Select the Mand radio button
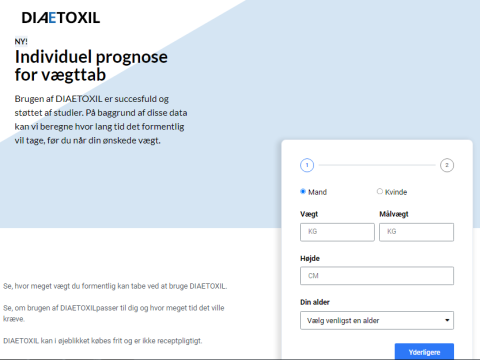The height and width of the screenshot is (360, 480). tap(303, 191)
